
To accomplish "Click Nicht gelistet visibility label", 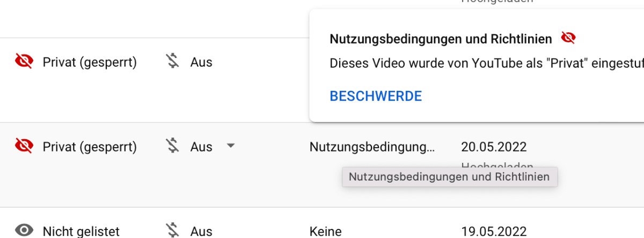I will click(x=81, y=232).
